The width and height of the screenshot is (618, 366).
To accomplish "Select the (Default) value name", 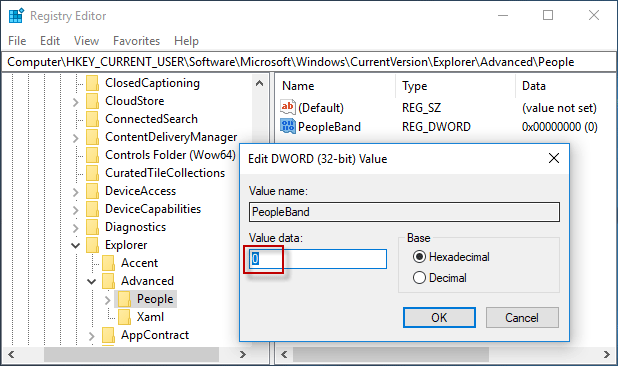I will click(x=321, y=108).
